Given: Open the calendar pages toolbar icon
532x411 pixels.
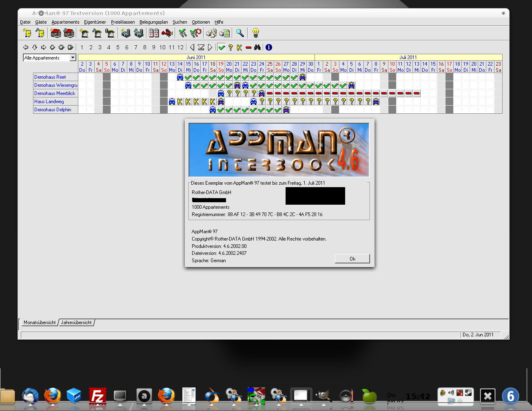Looking at the screenshot, I should click(x=154, y=33).
